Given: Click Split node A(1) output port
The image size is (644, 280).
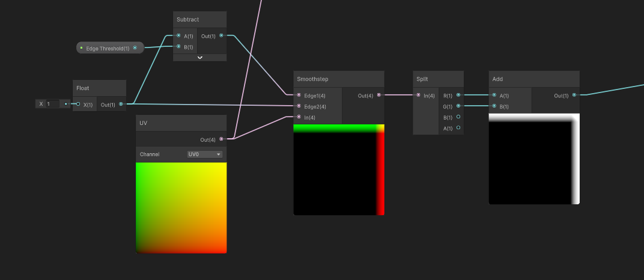Looking at the screenshot, I should [458, 128].
